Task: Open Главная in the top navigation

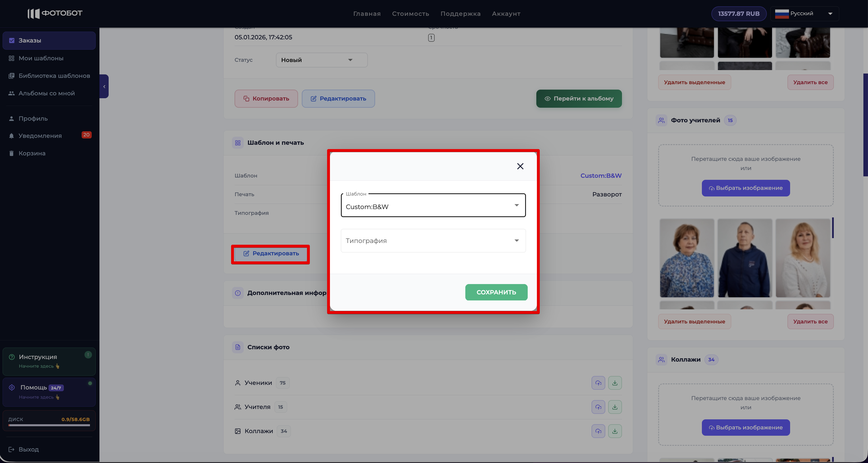Action: coord(367,14)
